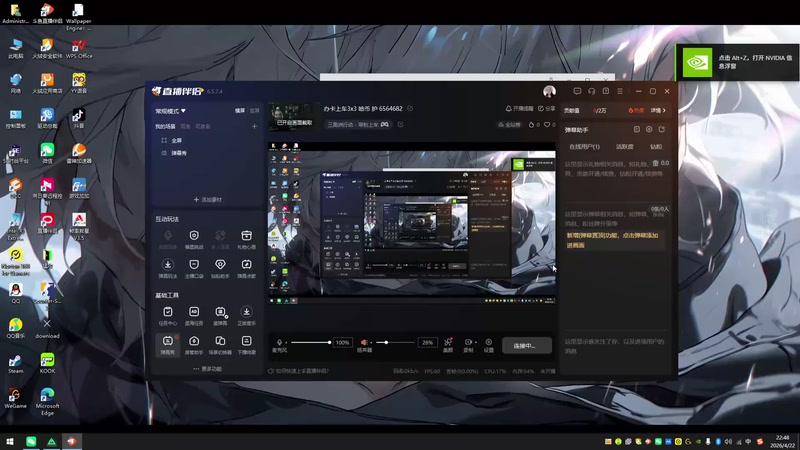Screen dimensions: 800x450
Task: Click the 连接中... start stream button
Action: 527,345
